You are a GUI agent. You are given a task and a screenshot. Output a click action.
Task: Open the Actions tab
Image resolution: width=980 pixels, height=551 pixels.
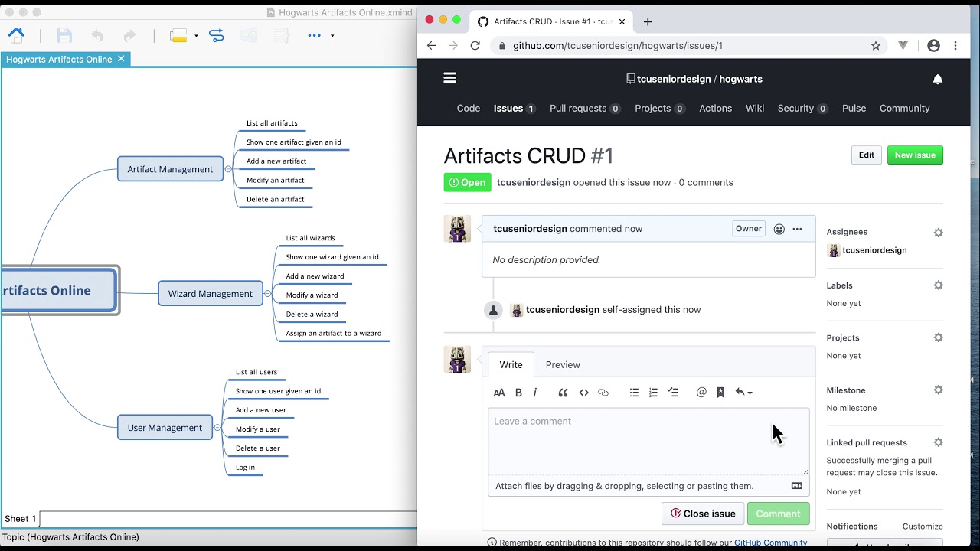(715, 109)
